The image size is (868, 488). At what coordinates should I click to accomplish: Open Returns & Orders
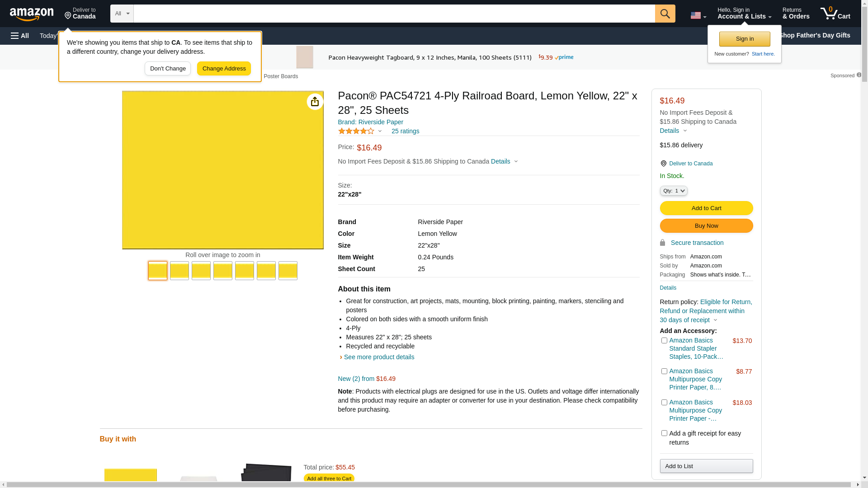point(796,14)
